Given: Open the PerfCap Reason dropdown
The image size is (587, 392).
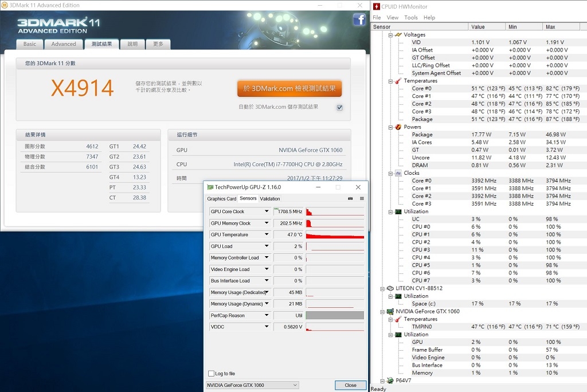Looking at the screenshot, I should (267, 315).
